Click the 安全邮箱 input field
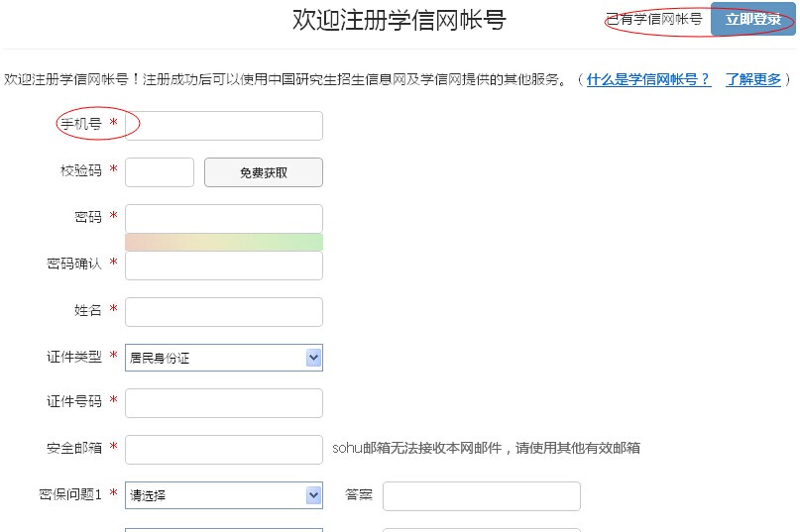The image size is (800, 532). (224, 450)
